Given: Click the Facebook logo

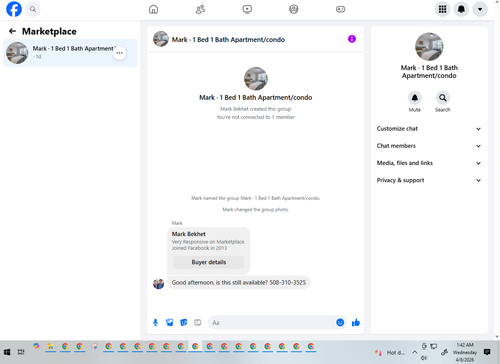Looking at the screenshot, I should click(x=14, y=9).
